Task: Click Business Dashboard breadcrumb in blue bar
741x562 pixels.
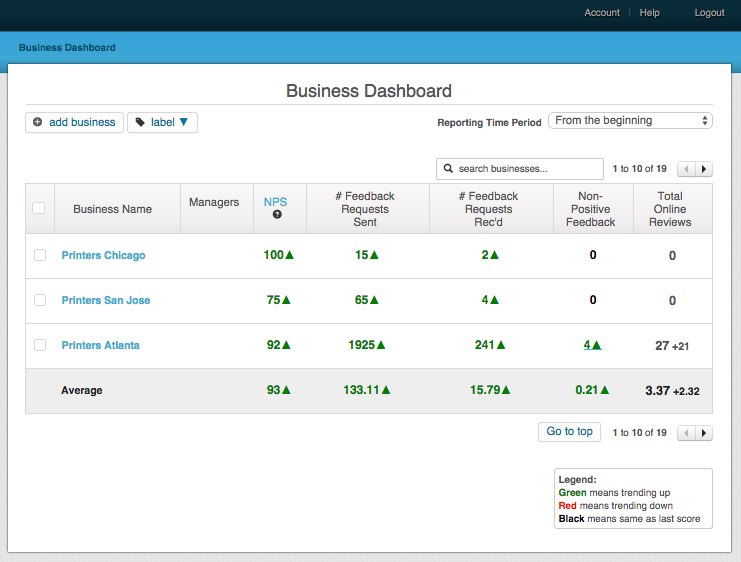Action: coord(67,48)
